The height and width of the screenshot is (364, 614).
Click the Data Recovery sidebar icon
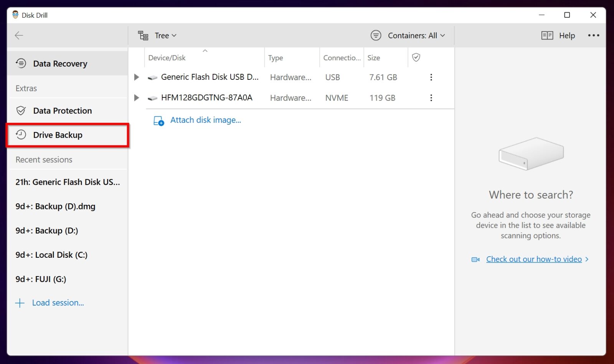pos(21,63)
